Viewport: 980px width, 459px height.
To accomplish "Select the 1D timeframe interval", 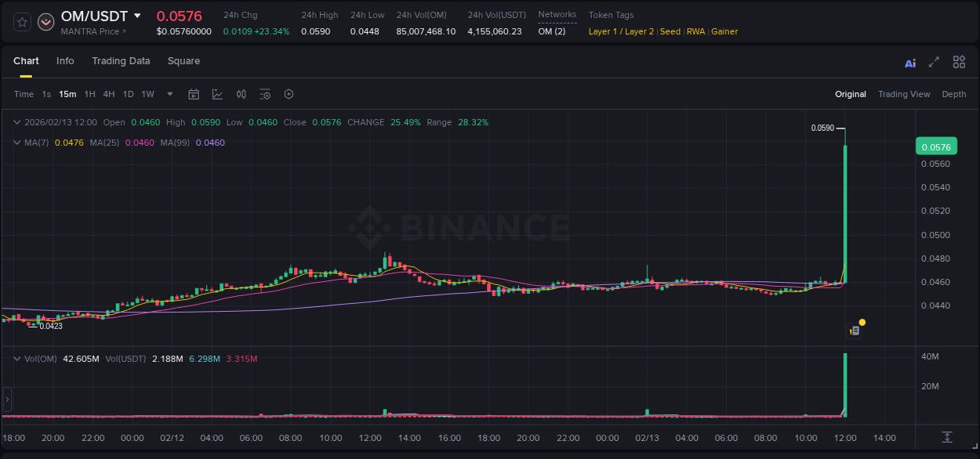I will coord(128,94).
